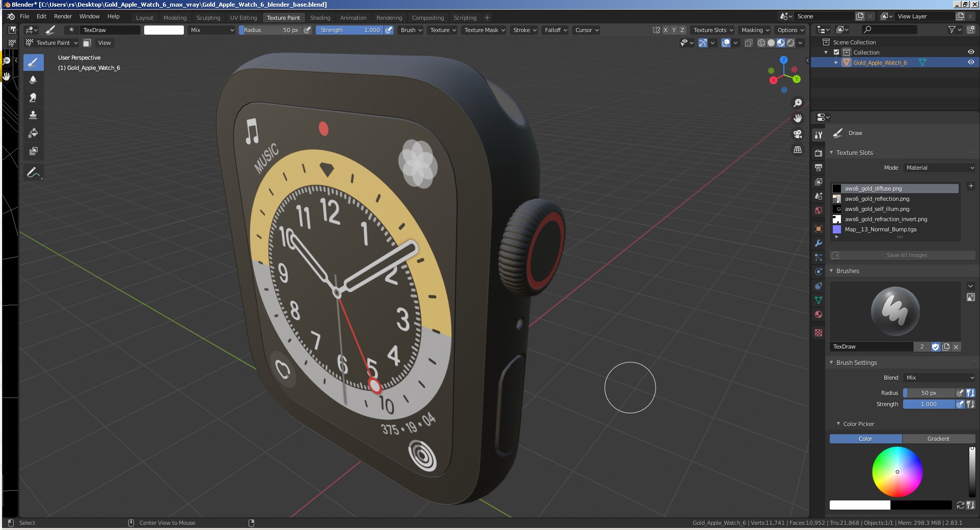Screen dimensions: 980x530
Task: Select the Clone stamp tool
Action: pyautogui.click(x=33, y=115)
